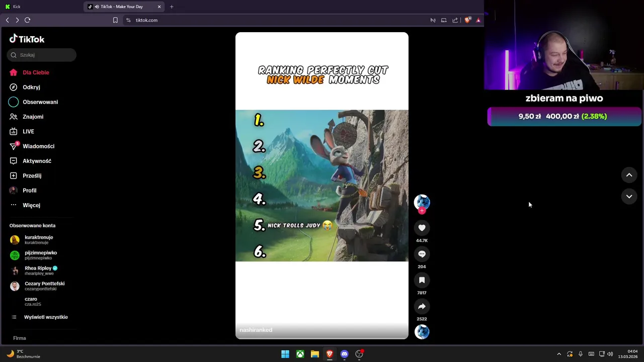Open the volume control in the system tray
644x362 pixels.
pyautogui.click(x=610, y=354)
